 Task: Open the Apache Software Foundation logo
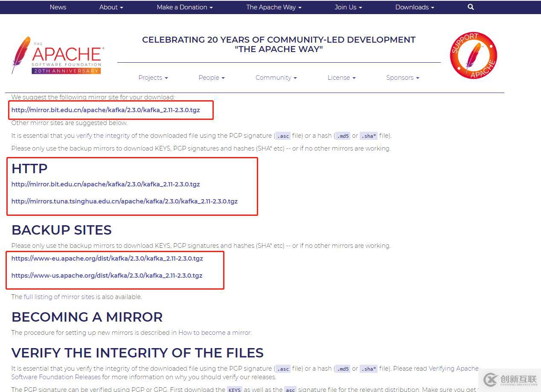[58, 55]
